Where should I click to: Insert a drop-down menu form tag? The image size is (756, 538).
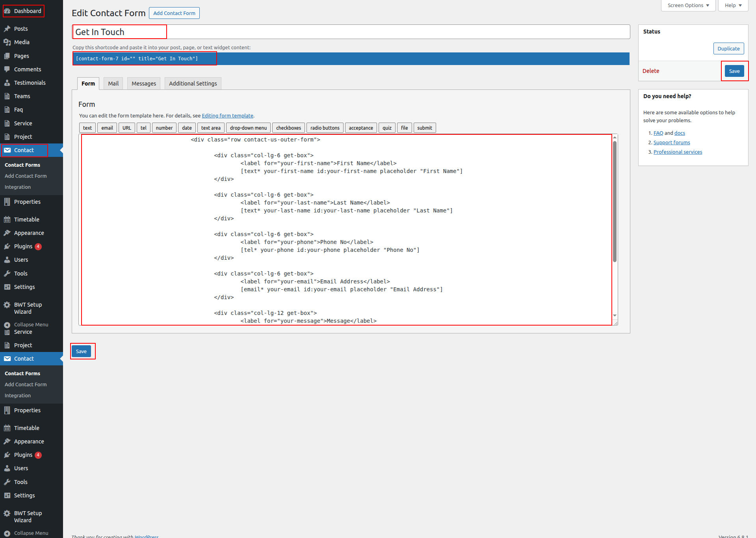point(248,128)
